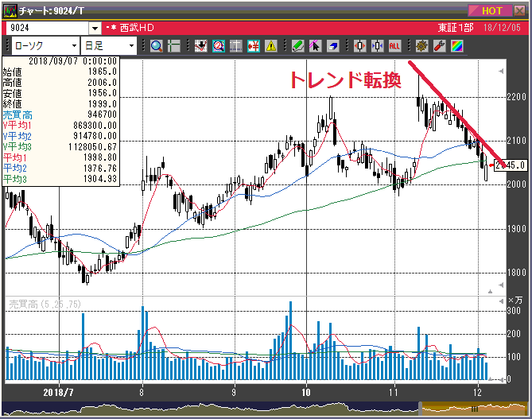
Task: Click the 平均3 1904.93 row
Action: click(60, 179)
